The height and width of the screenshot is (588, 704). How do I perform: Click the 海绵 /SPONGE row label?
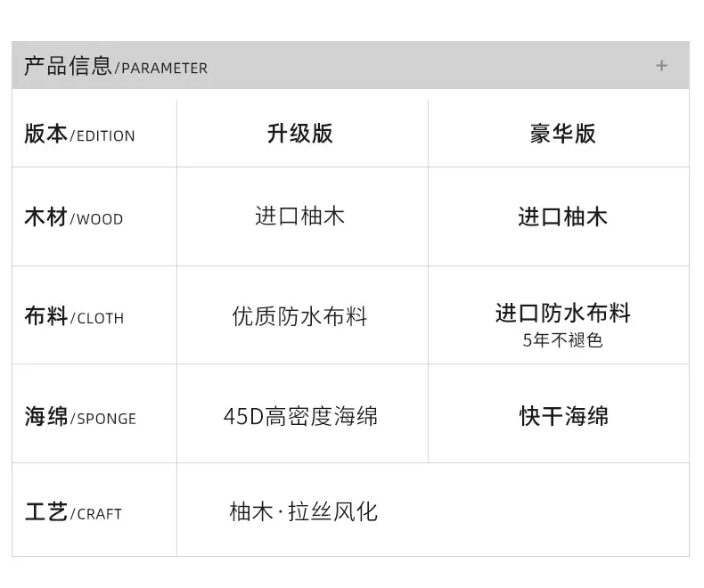pyautogui.click(x=80, y=416)
